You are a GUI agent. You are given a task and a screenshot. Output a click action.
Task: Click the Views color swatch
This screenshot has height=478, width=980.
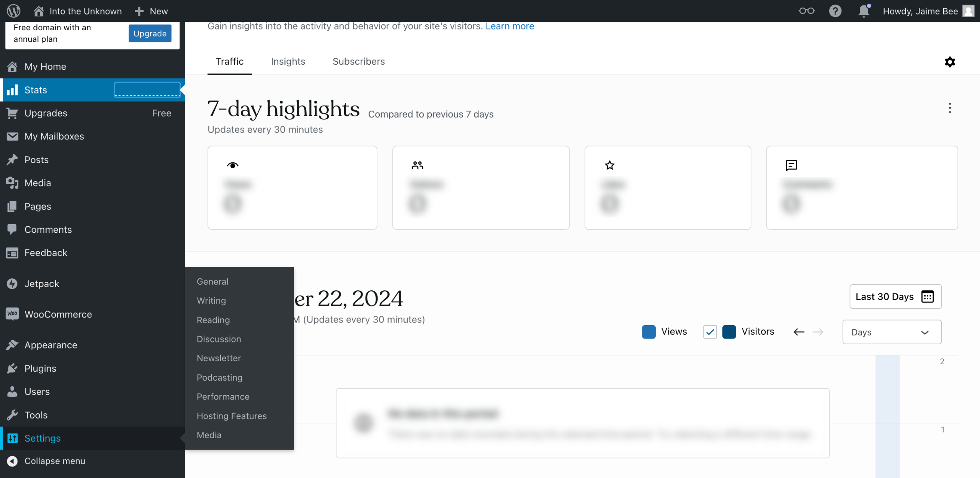(x=648, y=332)
